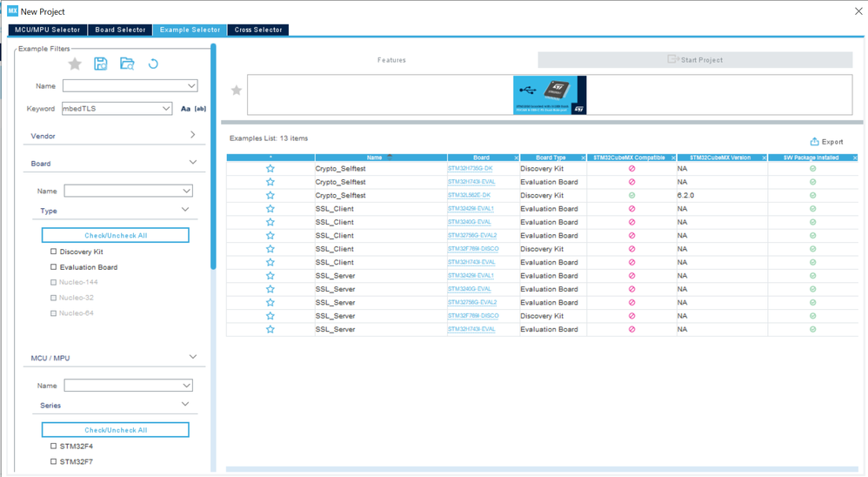Open the STM32H735G-DK board link
868x477 pixels.
470,168
